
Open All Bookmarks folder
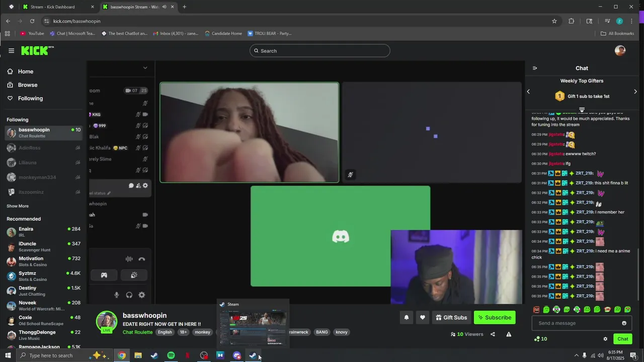pyautogui.click(x=617, y=34)
